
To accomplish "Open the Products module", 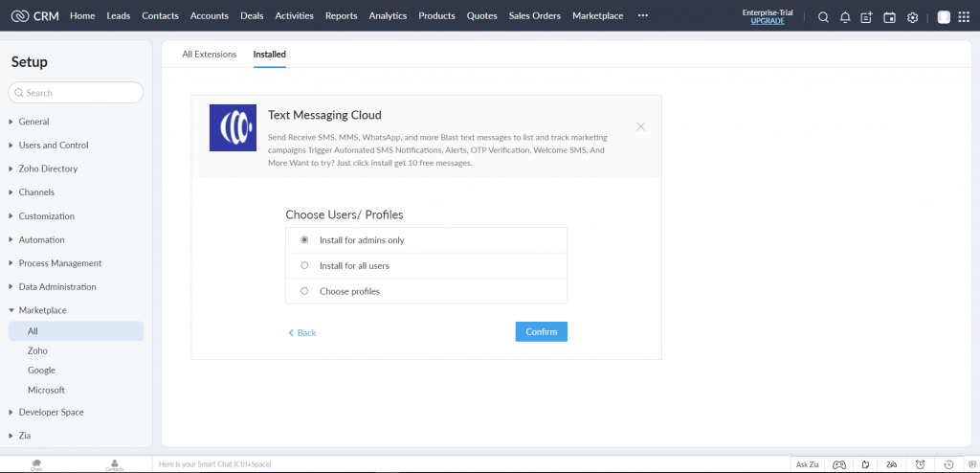I will tap(436, 15).
